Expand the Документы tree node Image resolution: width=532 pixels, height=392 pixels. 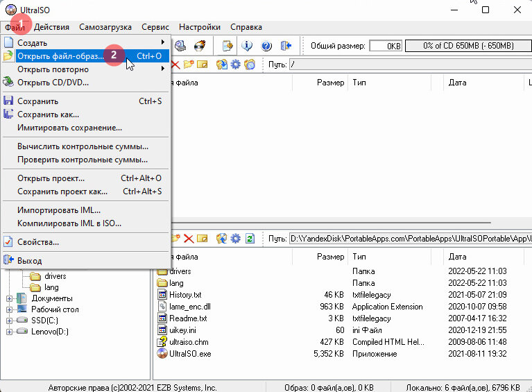pos(9,298)
